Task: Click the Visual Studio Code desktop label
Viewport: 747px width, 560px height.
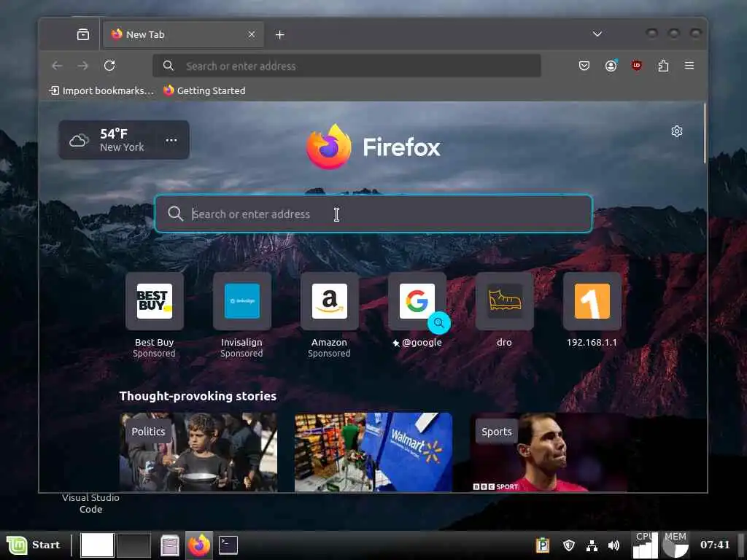Action: click(x=90, y=503)
